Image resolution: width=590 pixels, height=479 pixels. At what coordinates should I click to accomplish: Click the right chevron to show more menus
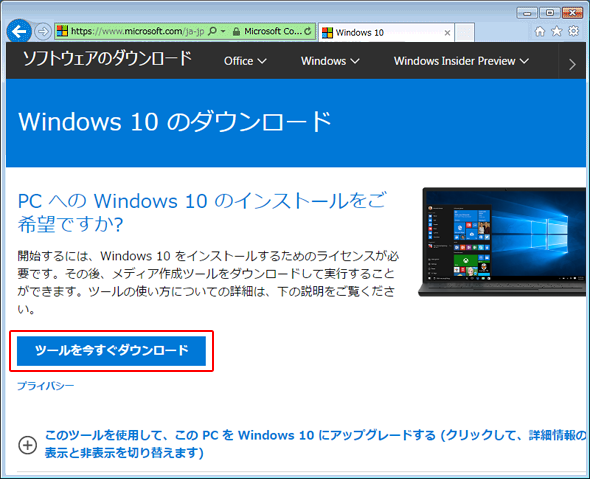(572, 64)
